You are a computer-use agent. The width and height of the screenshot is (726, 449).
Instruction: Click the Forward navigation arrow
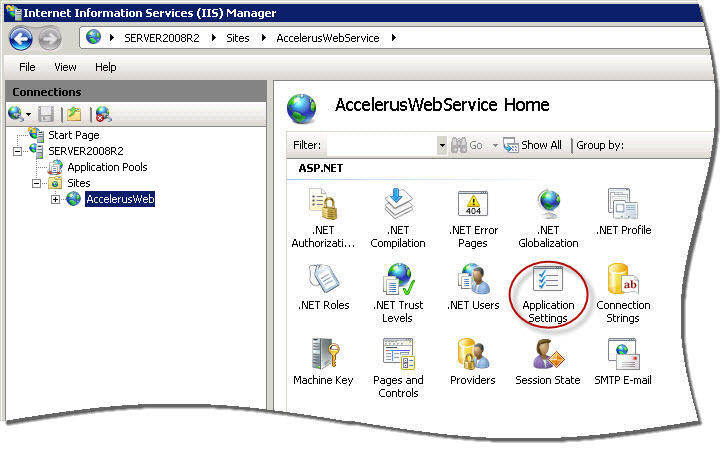tap(50, 38)
